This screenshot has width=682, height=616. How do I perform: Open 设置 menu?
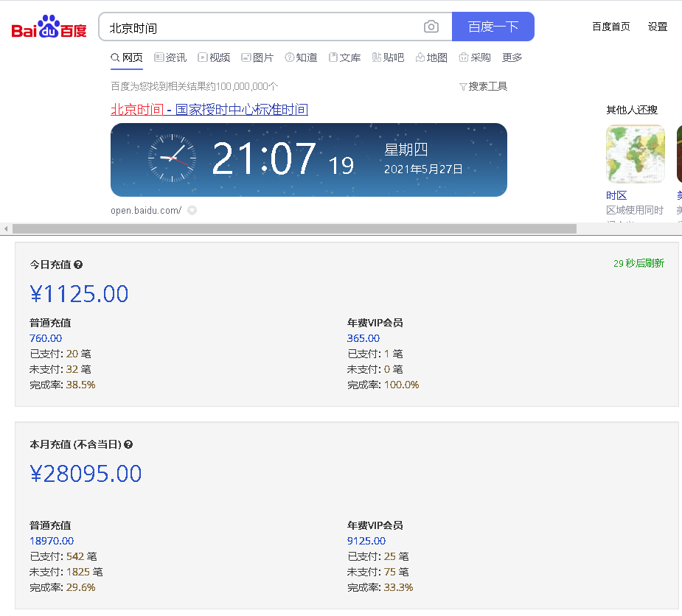[658, 27]
